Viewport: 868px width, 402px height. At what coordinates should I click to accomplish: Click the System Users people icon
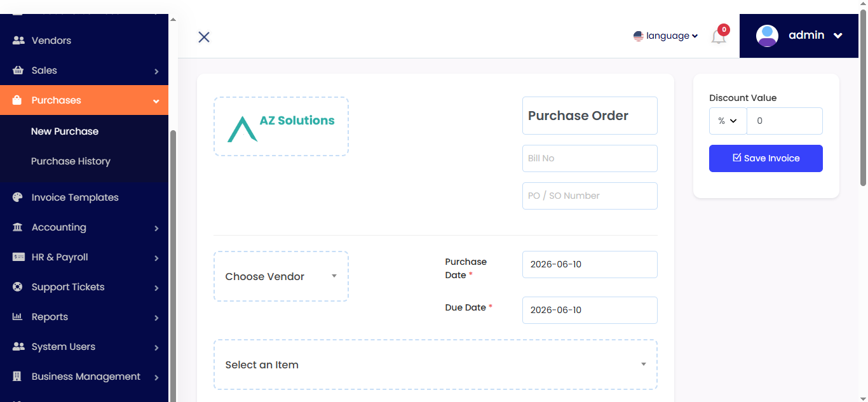(18, 347)
